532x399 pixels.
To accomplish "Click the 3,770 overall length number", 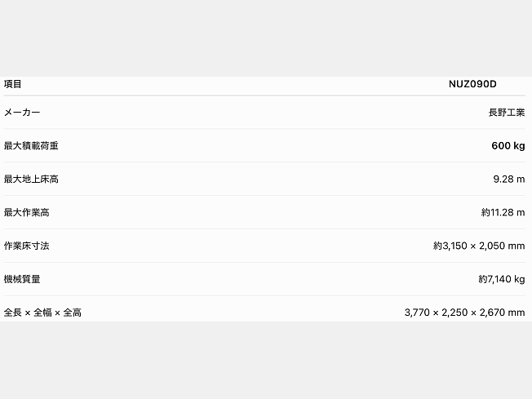I will click(x=417, y=313).
